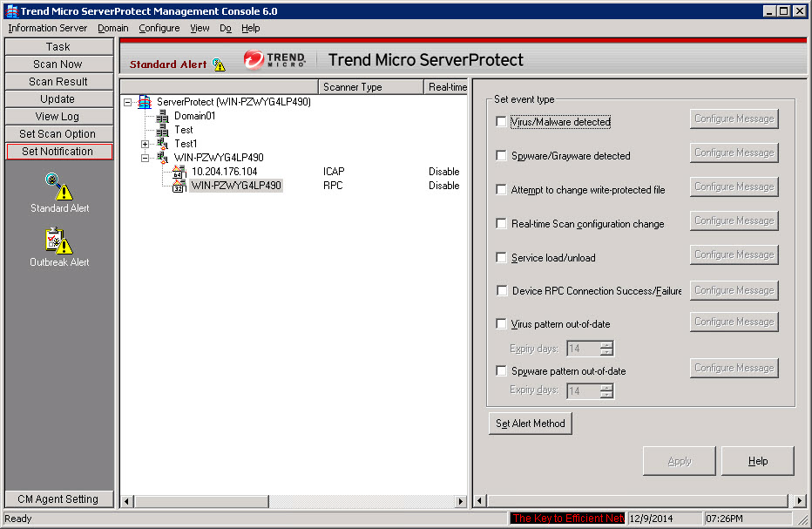Screen dimensions: 812x529
Task: Click the 10.204.176.104 server icon
Action: [x=179, y=172]
